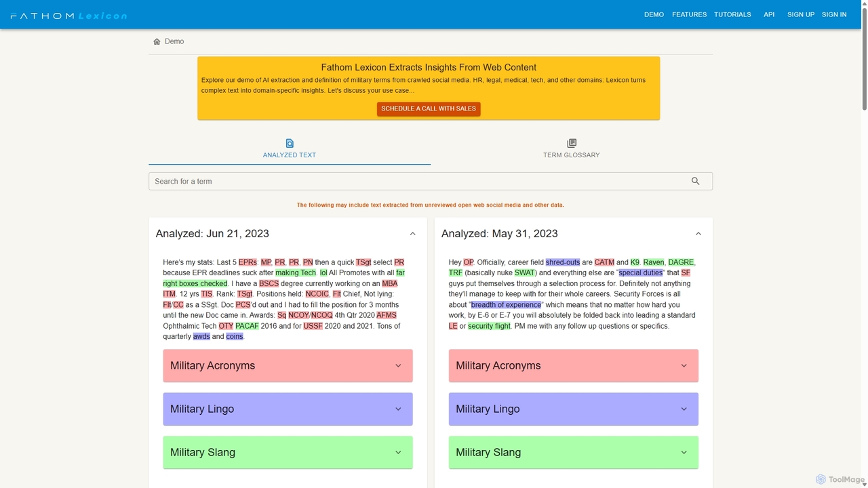Image resolution: width=868 pixels, height=488 pixels.
Task: Click the home icon in the breadcrumb
Action: [157, 41]
